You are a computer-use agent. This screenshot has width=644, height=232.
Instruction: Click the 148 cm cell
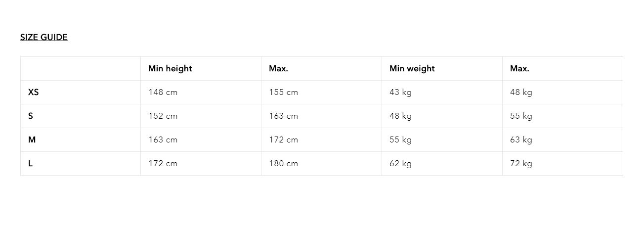click(x=163, y=93)
